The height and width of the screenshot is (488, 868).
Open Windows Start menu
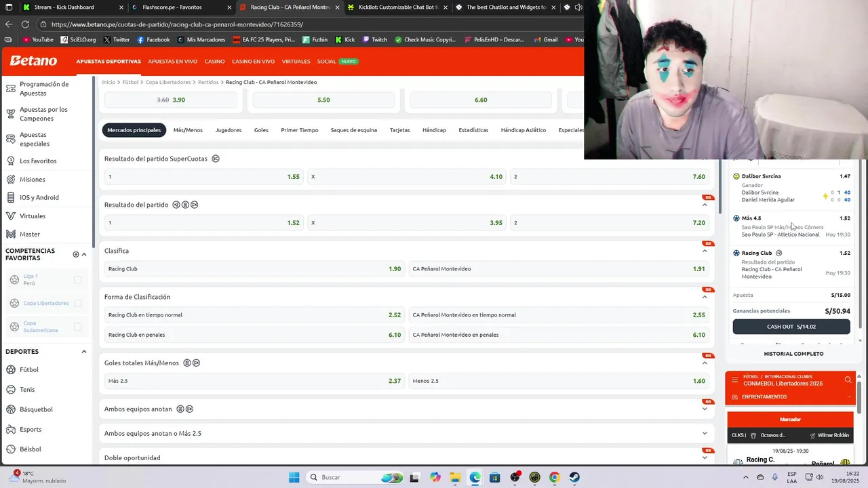(294, 477)
